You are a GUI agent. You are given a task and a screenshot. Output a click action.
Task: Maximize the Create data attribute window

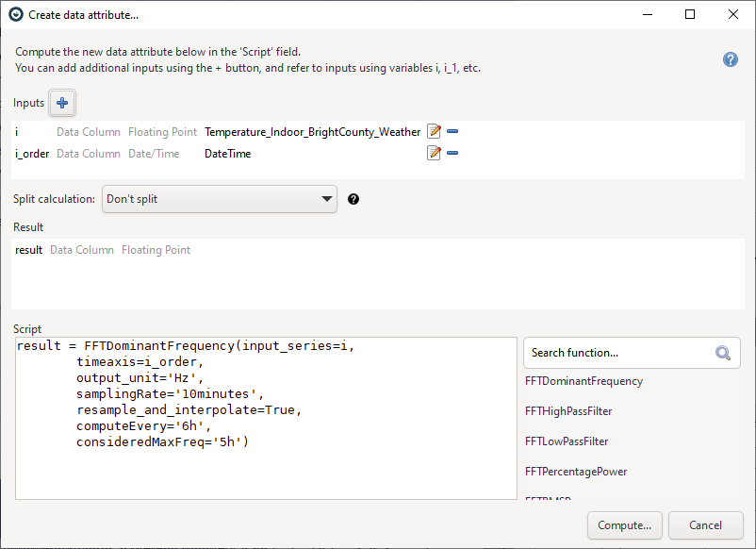(690, 14)
